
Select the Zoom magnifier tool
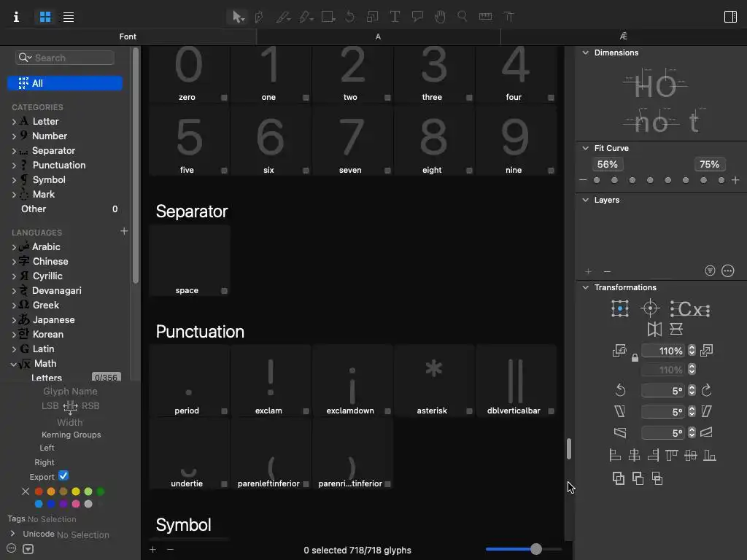pyautogui.click(x=462, y=17)
